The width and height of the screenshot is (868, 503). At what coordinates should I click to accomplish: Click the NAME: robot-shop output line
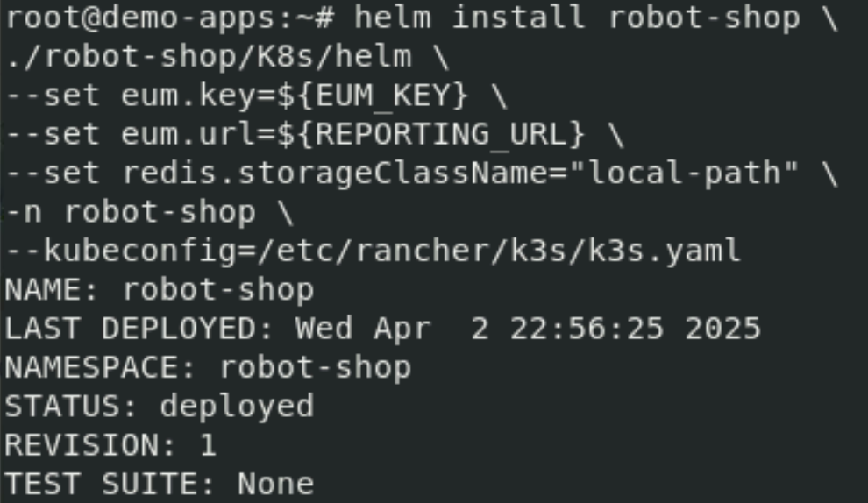pyautogui.click(x=160, y=290)
